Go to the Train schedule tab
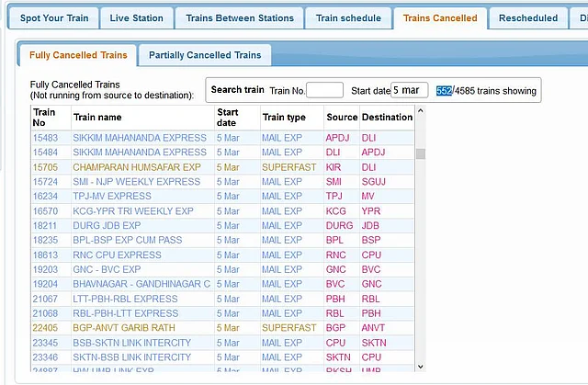Image resolution: width=588 pixels, height=385 pixels. click(x=348, y=18)
